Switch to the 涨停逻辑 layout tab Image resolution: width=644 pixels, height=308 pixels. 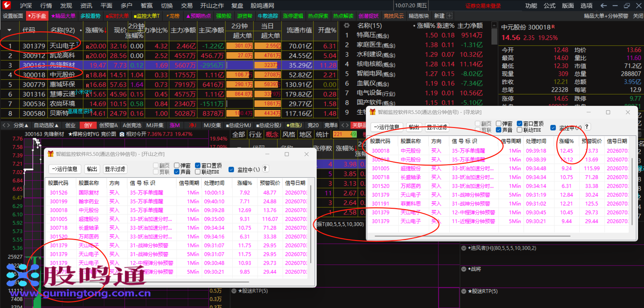pyautogui.click(x=293, y=16)
